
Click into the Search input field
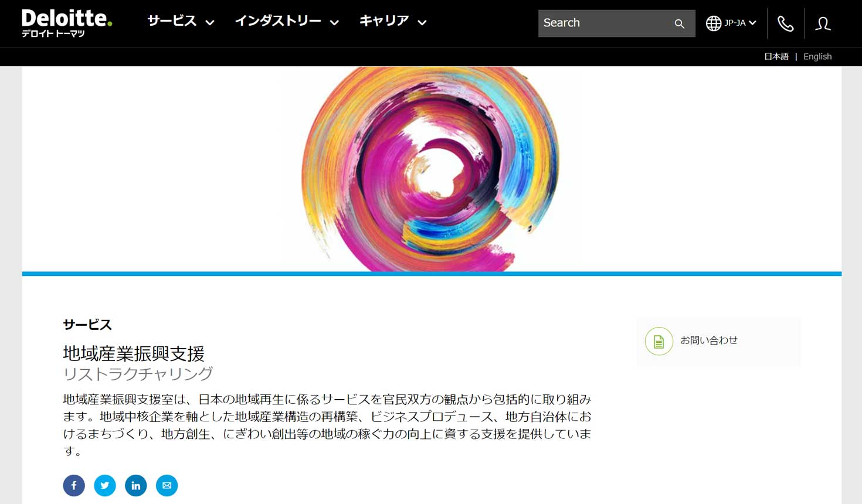pyautogui.click(x=604, y=23)
